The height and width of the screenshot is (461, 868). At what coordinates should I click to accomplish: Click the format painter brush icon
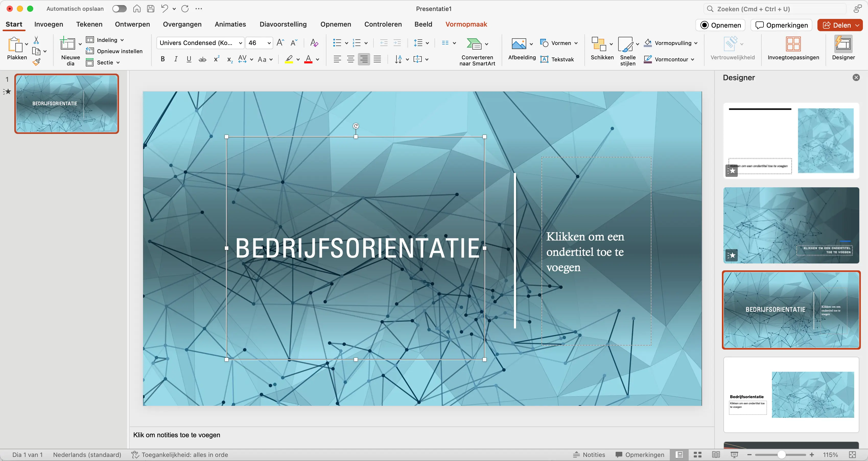coord(36,62)
